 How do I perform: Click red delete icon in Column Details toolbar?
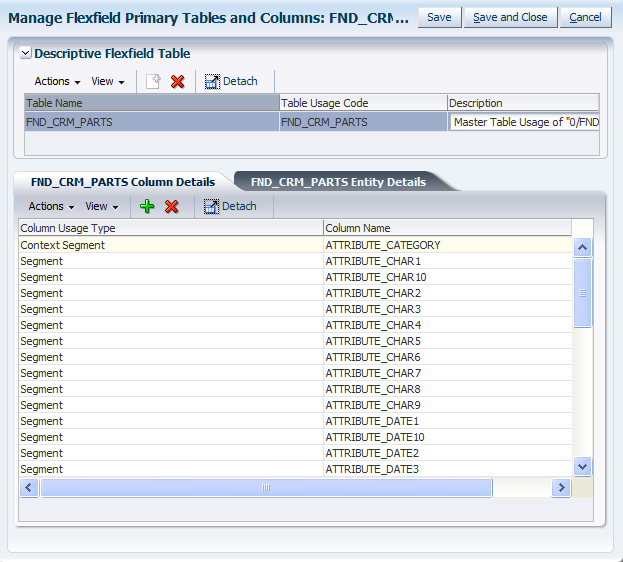(x=172, y=206)
